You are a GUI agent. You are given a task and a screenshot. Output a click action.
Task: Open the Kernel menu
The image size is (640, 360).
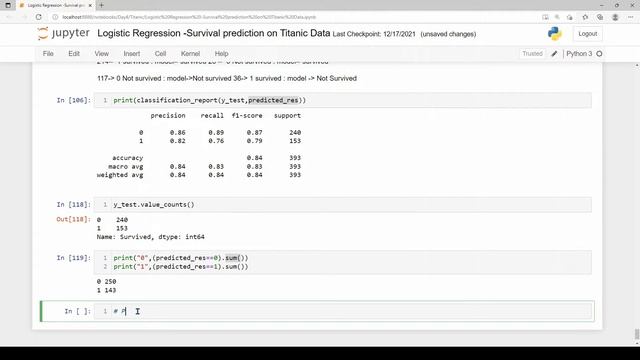190,53
